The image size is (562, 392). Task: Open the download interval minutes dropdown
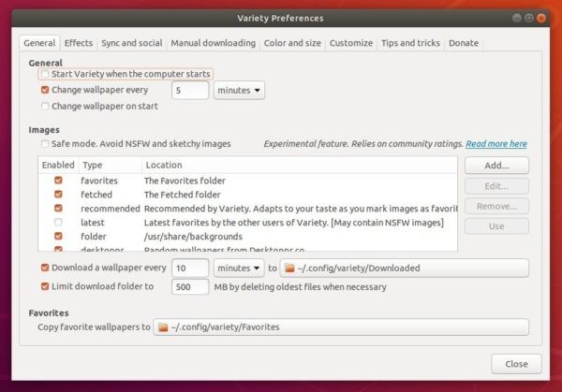(239, 269)
